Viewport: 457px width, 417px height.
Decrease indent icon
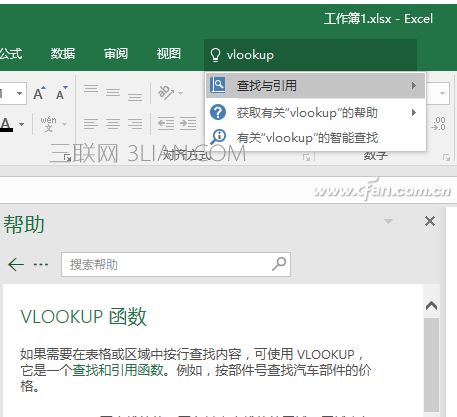click(x=166, y=124)
